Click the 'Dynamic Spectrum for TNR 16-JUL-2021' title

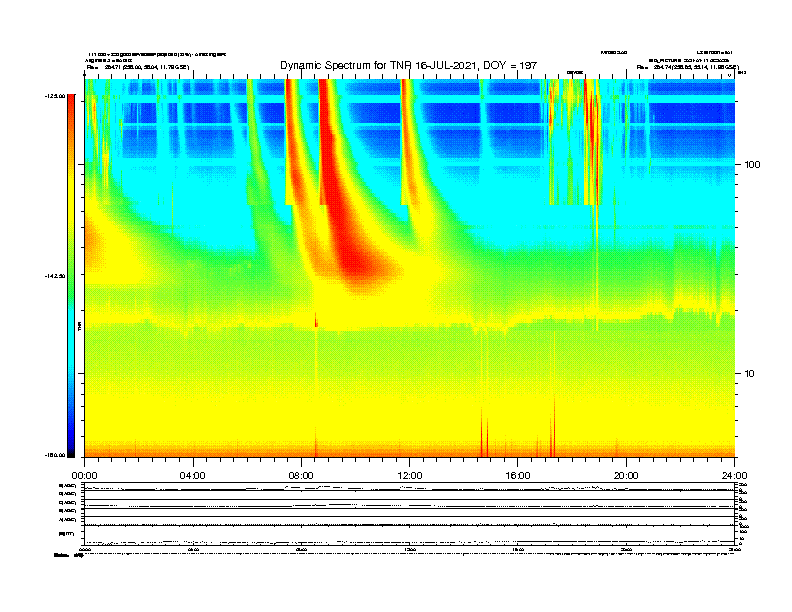408,66
